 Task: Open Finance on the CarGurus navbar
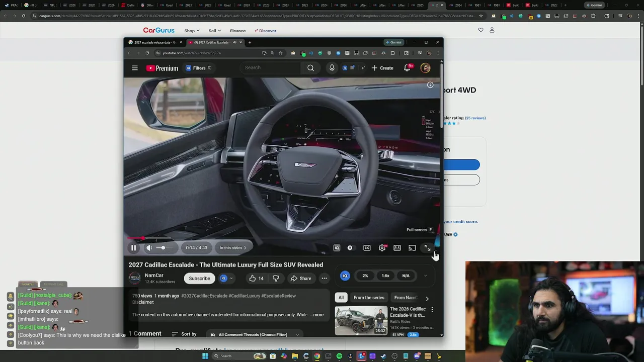pos(238,31)
